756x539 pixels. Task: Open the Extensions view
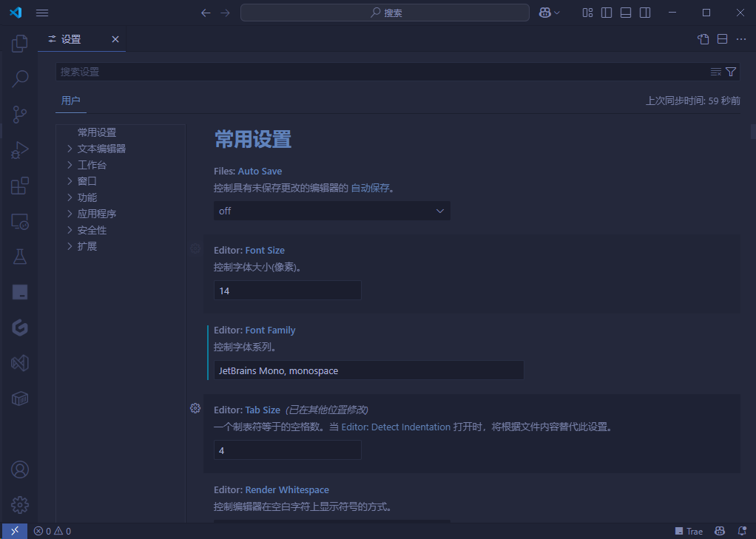(x=20, y=186)
